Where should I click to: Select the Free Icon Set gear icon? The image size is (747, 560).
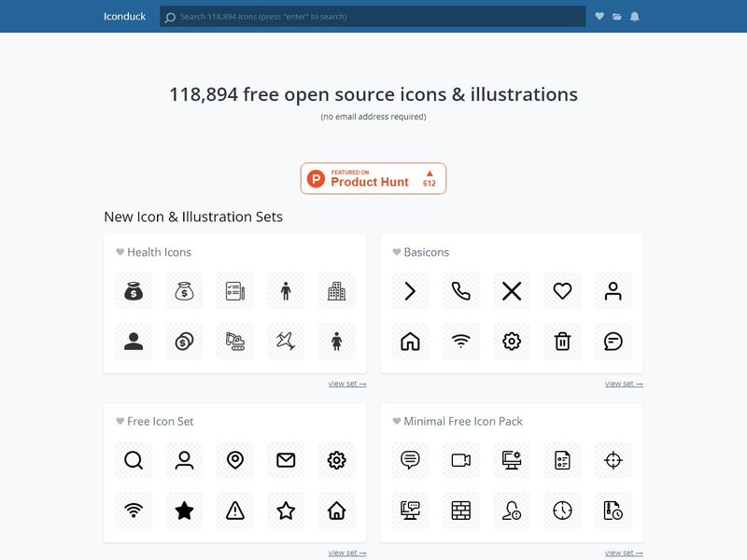336,460
